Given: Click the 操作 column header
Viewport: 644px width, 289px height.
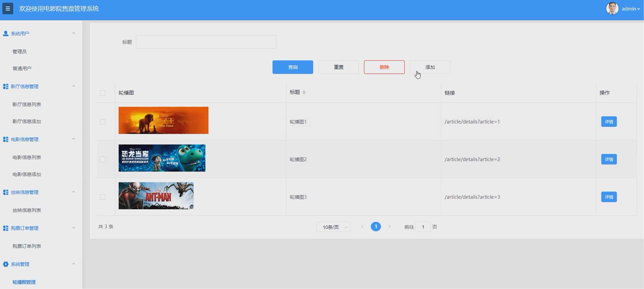Looking at the screenshot, I should [605, 93].
